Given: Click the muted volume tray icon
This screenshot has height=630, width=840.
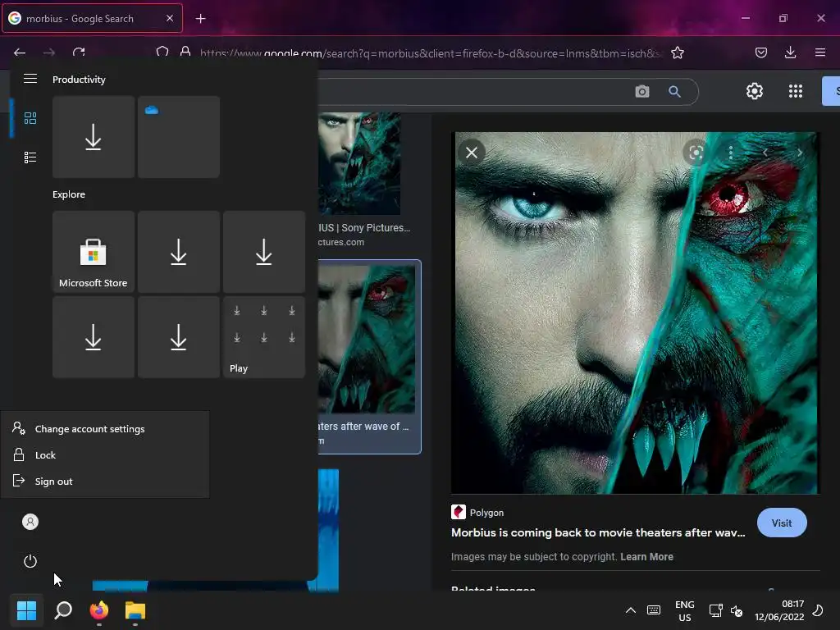Looking at the screenshot, I should (x=737, y=610).
